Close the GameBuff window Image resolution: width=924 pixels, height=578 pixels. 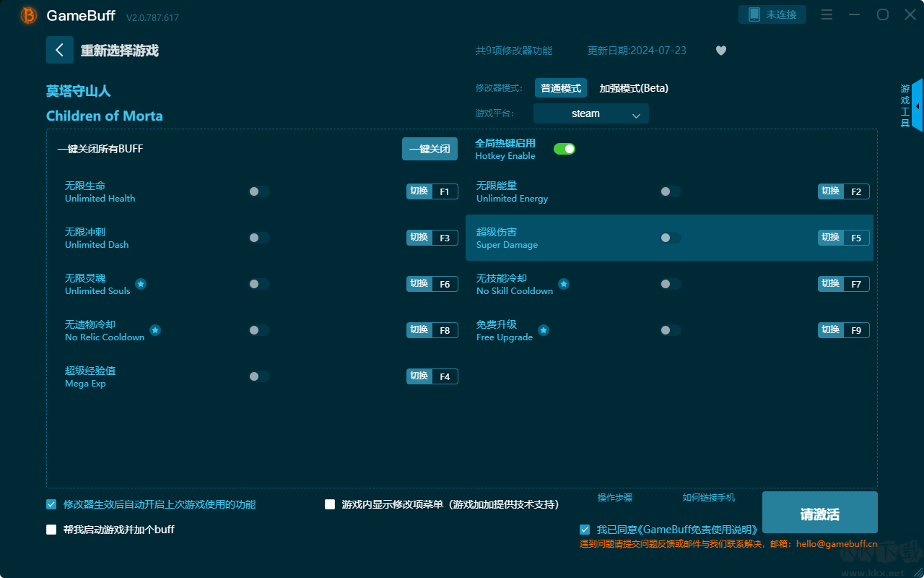point(910,14)
